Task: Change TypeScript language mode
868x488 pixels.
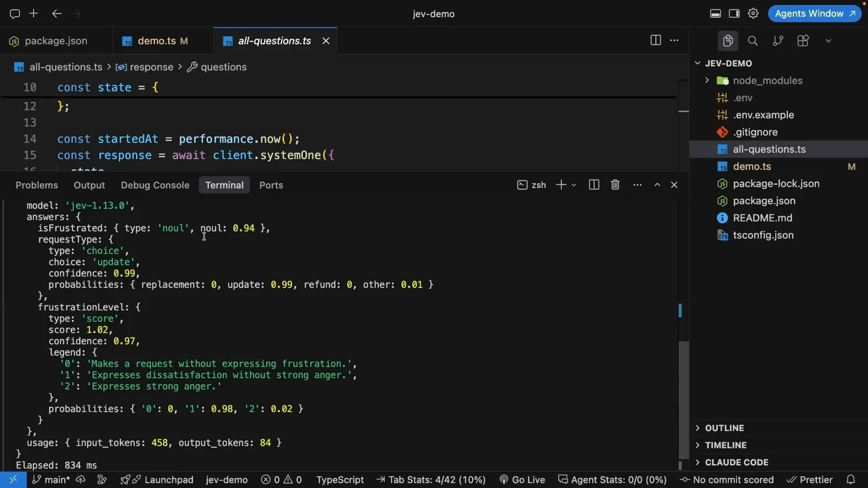Action: click(x=340, y=480)
